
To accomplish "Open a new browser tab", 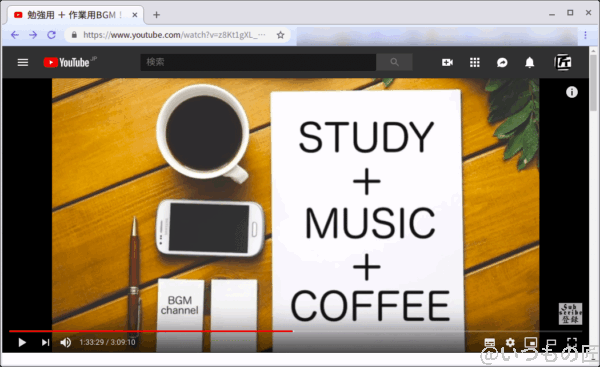I will click(x=156, y=15).
